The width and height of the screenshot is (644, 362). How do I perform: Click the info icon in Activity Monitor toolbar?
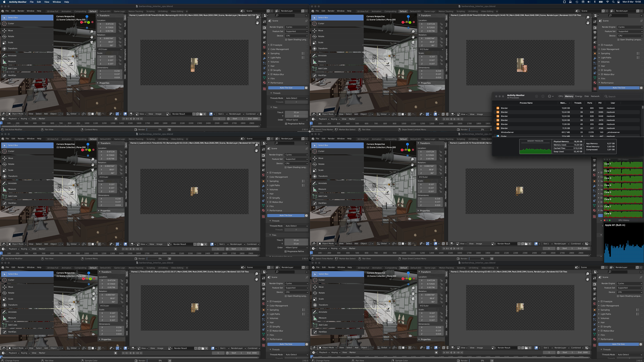(x=543, y=96)
